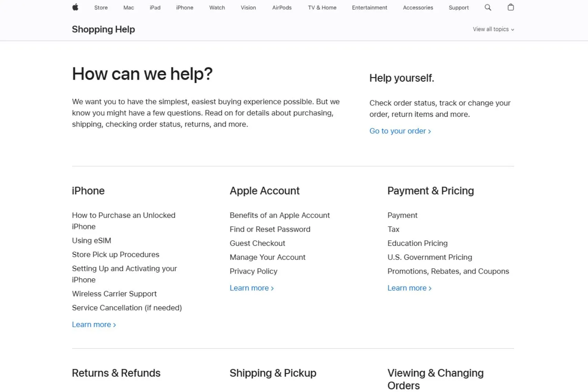This screenshot has width=588, height=392.
Task: Open the TV & Home menu item
Action: click(322, 7)
